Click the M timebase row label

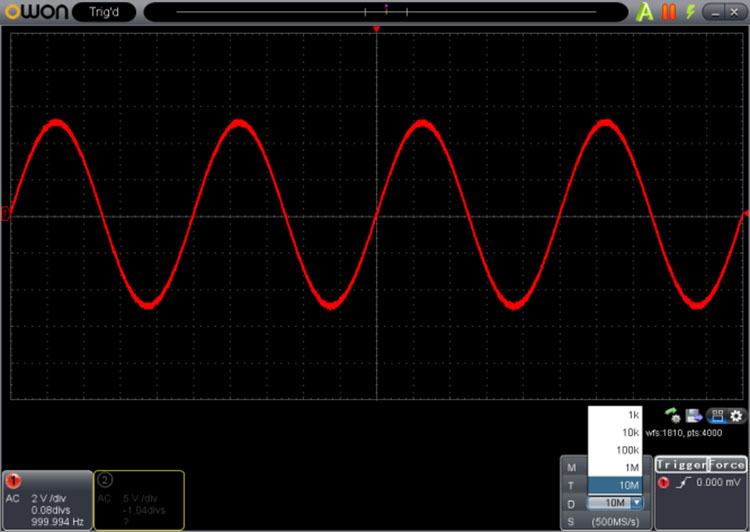coord(572,468)
